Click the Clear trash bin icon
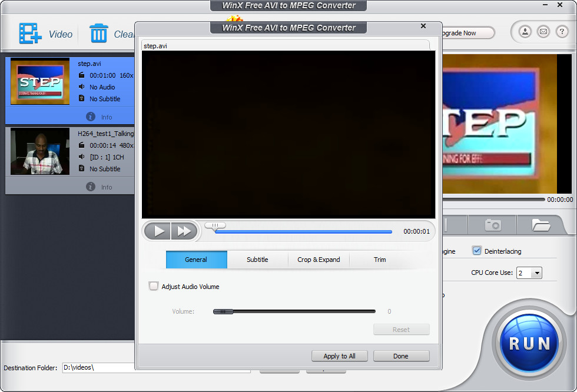 click(x=99, y=34)
